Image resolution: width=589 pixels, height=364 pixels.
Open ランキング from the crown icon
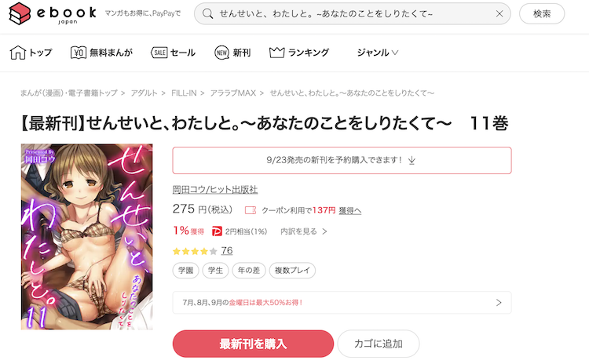[x=277, y=53]
